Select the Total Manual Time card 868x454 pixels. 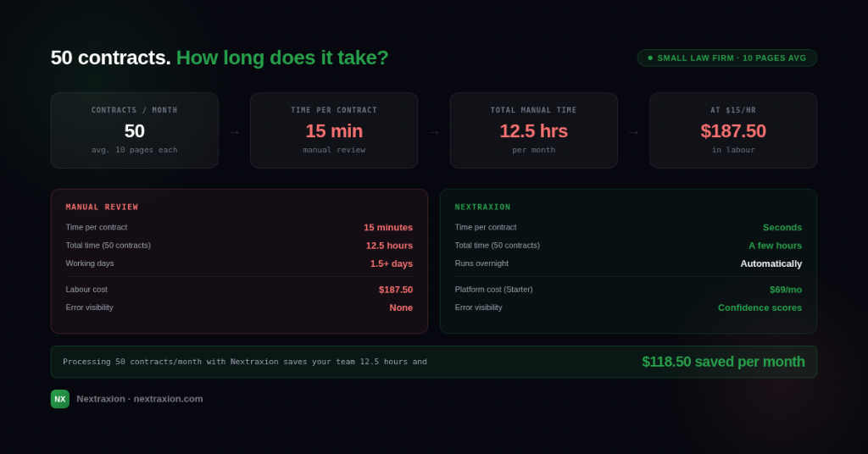click(x=534, y=130)
